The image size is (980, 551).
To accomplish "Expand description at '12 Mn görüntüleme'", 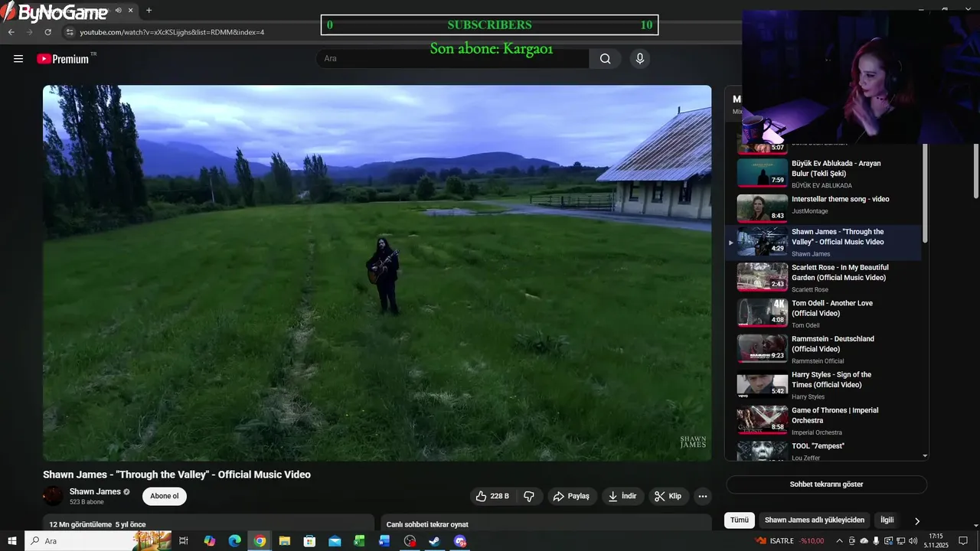I will click(208, 524).
